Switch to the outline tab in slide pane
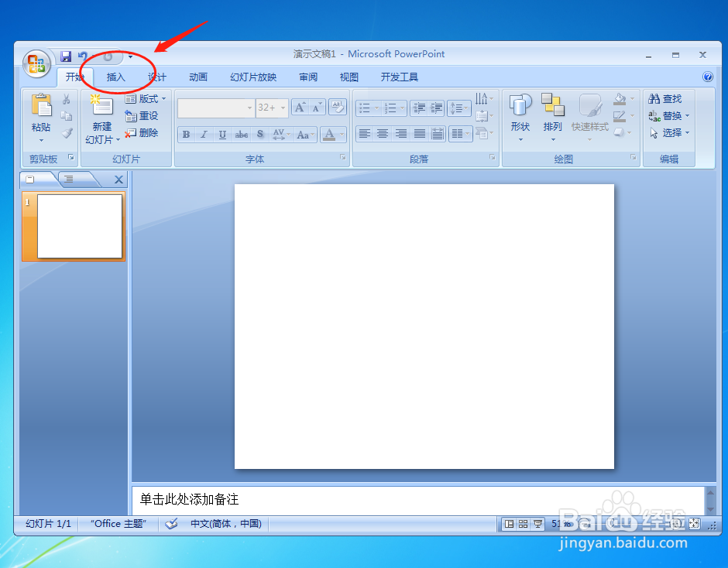The width and height of the screenshot is (728, 568). 69,179
